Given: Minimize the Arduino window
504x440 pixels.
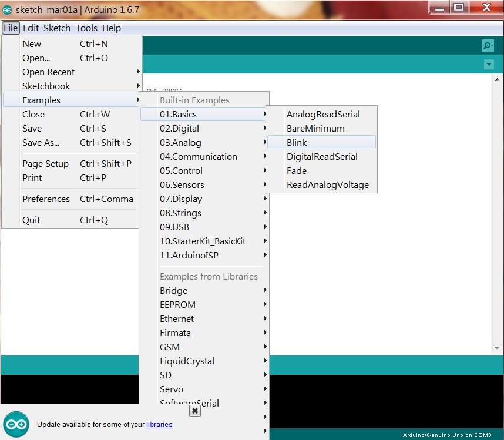Looking at the screenshot, I should pyautogui.click(x=439, y=8).
